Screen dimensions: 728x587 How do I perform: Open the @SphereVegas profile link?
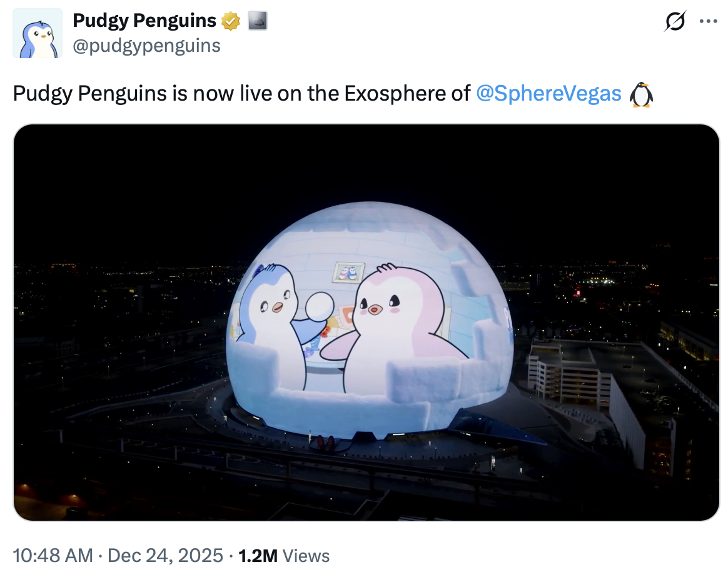pyautogui.click(x=550, y=94)
